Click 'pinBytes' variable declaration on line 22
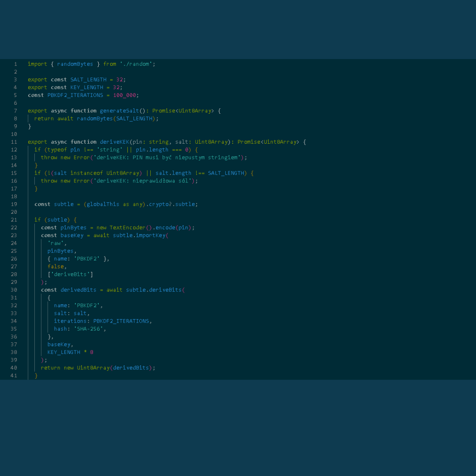Screen dimensions: 476x476 [x=74, y=228]
